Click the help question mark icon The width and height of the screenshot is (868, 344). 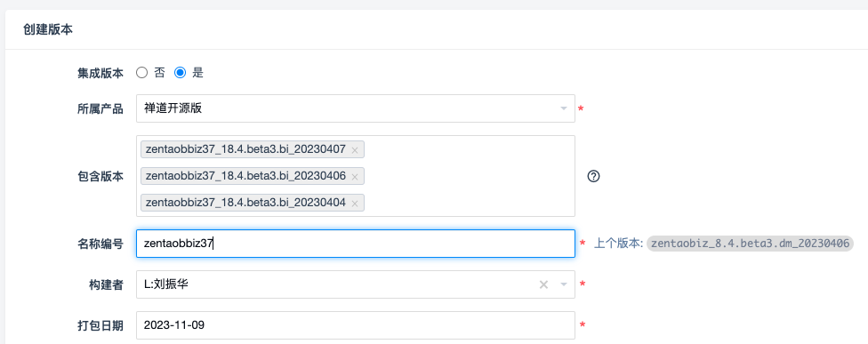click(593, 176)
